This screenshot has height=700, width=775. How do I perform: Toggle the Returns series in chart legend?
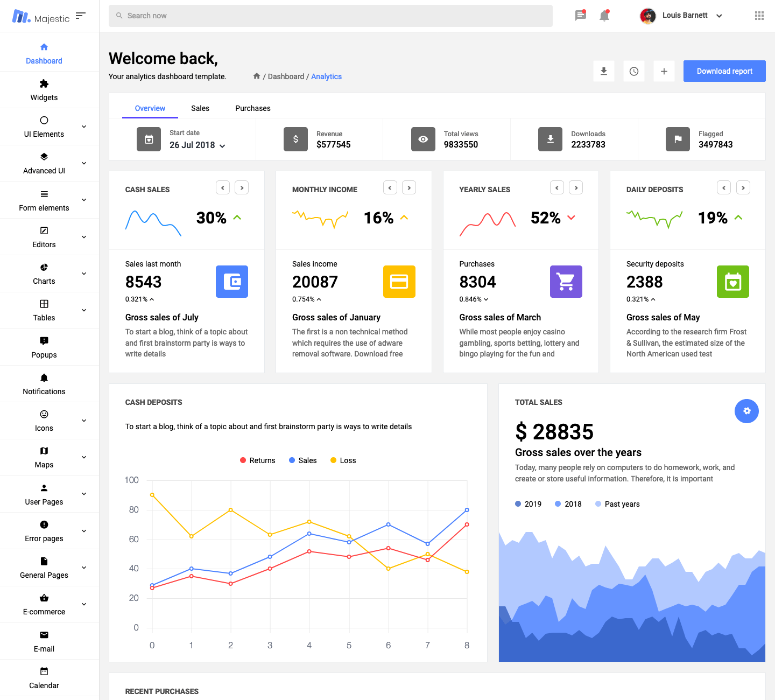click(257, 460)
